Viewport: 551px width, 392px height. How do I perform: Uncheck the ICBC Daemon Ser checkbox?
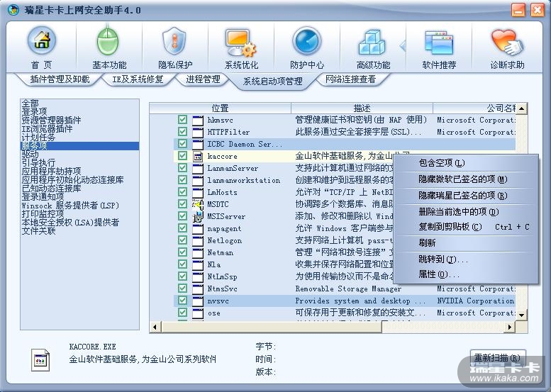point(182,144)
